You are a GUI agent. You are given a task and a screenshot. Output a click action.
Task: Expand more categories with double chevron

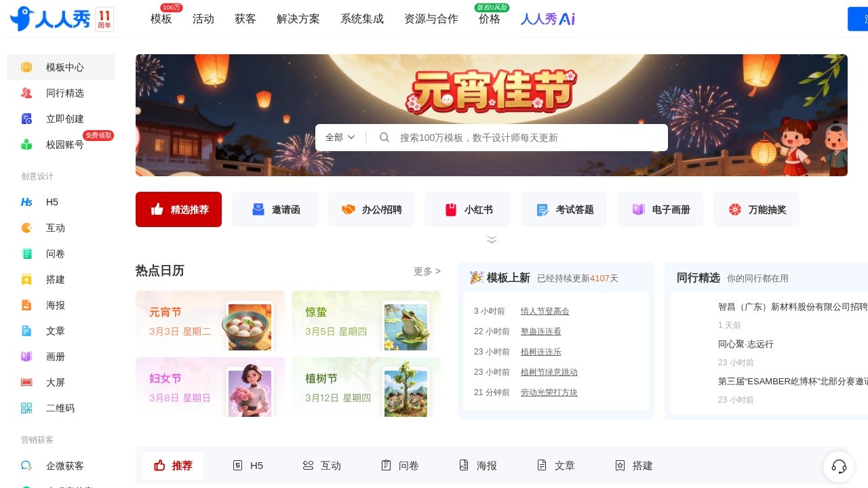point(492,239)
